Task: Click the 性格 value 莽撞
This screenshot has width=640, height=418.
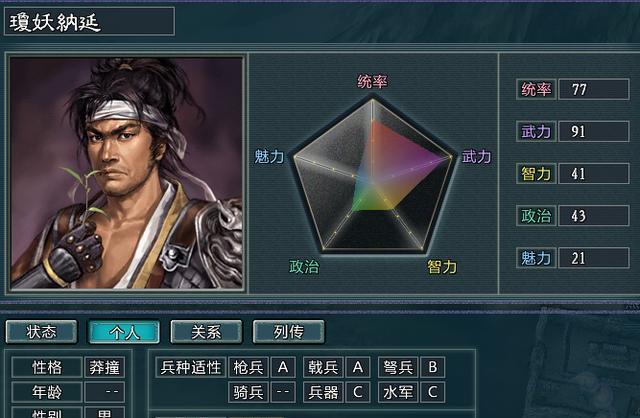Action: [104, 367]
